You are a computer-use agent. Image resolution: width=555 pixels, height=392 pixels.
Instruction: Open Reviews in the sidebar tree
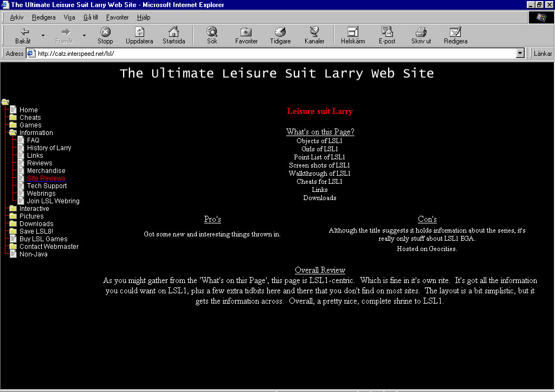40,163
